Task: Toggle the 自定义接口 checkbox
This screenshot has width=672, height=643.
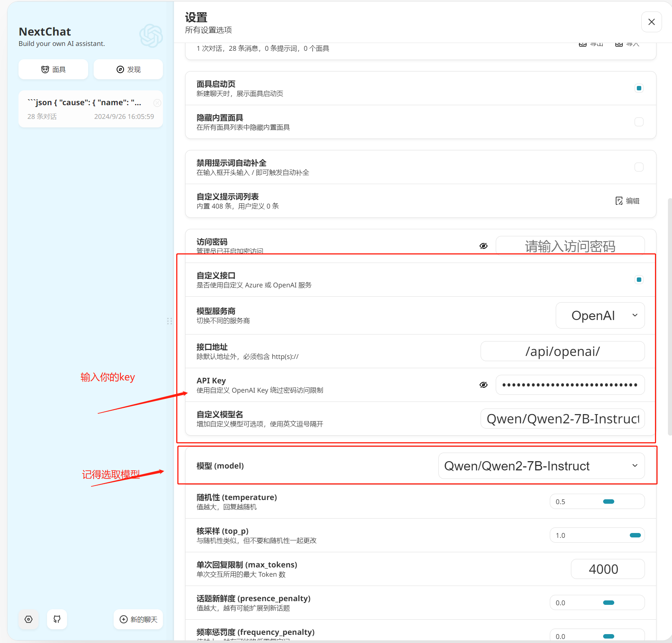Action: (639, 280)
